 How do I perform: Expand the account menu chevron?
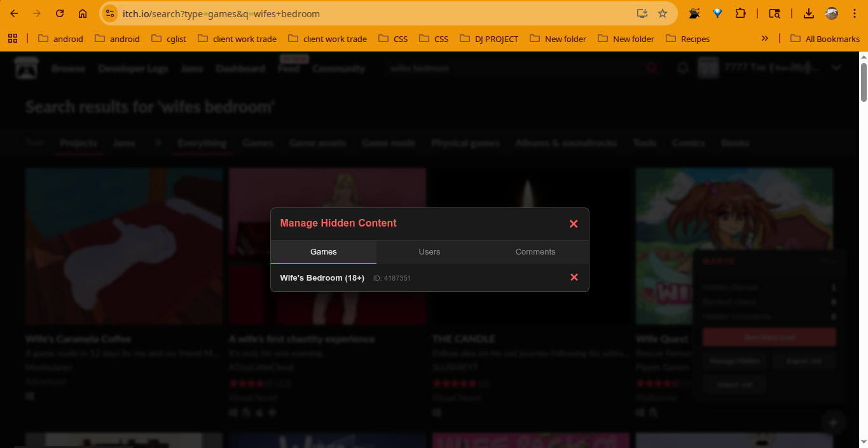coord(836,68)
